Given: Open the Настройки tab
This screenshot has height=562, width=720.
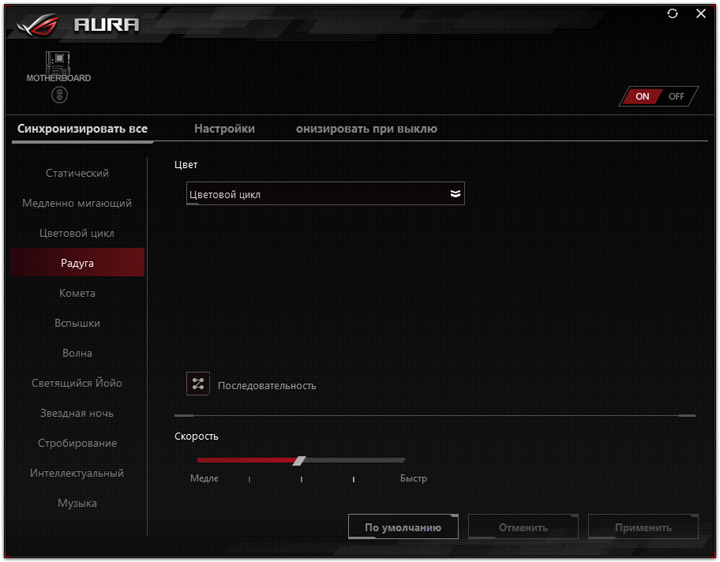Looking at the screenshot, I should point(225,129).
